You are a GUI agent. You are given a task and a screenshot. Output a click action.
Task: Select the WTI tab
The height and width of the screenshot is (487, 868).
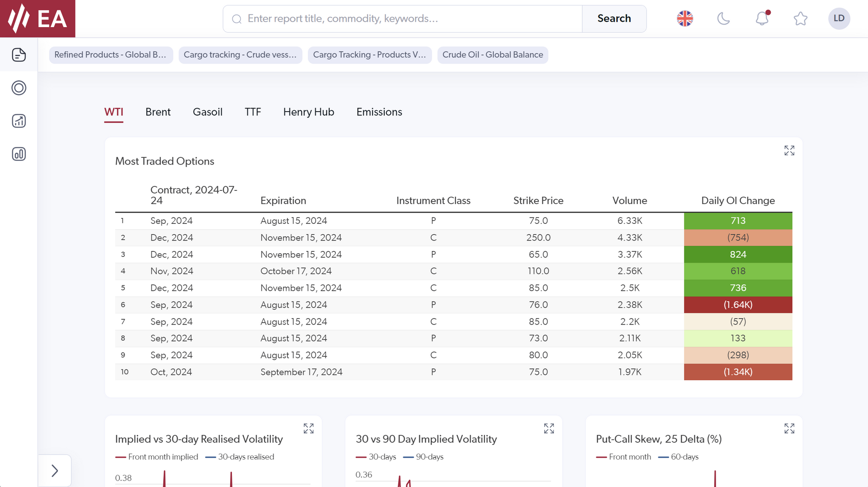click(x=114, y=112)
